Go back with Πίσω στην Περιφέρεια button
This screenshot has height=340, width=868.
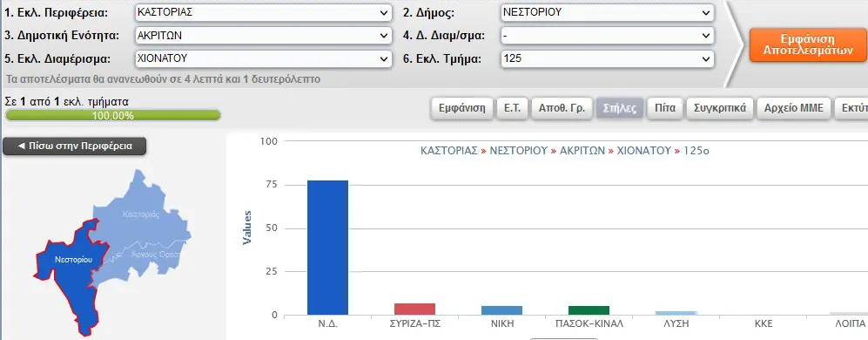click(x=75, y=146)
